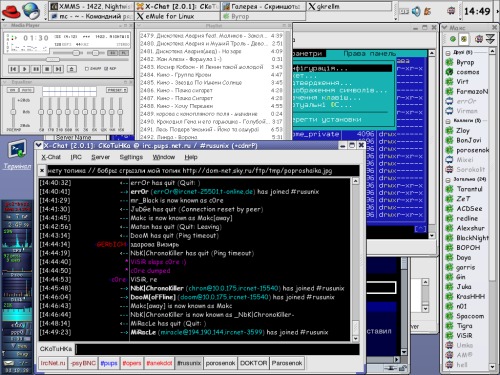Select contact cosmos in the contact list
Image resolution: width=500 pixels, height=375 pixels.
(467, 72)
